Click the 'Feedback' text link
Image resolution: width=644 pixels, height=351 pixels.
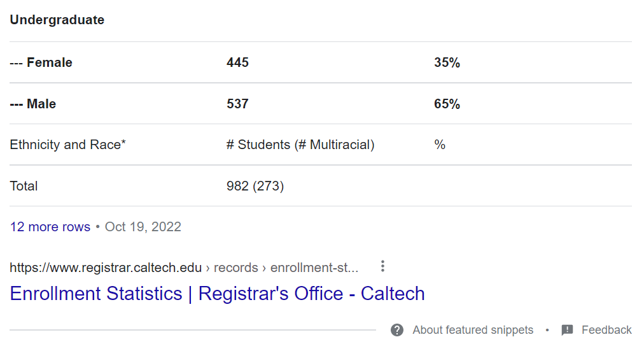click(x=606, y=330)
